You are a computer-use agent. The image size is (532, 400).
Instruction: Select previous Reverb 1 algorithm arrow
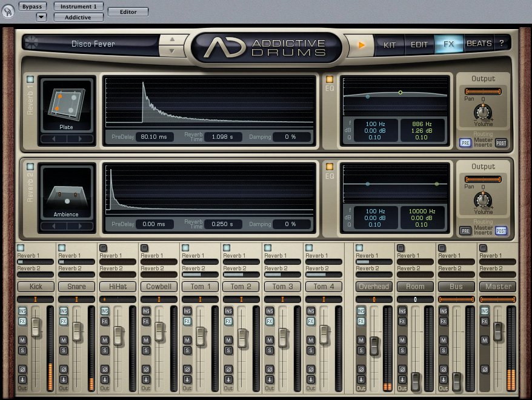click(54, 139)
